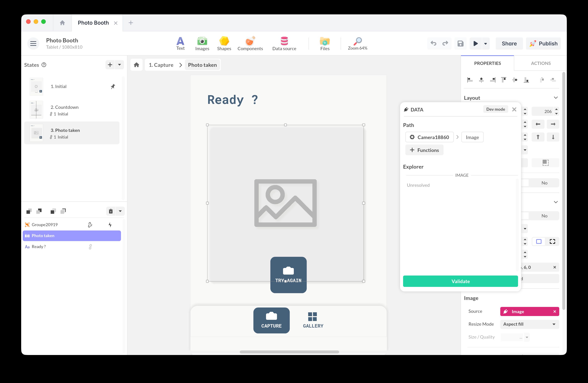Click the fullscreen corners mode icon
Screen dimensions: 588x383
[552, 242]
